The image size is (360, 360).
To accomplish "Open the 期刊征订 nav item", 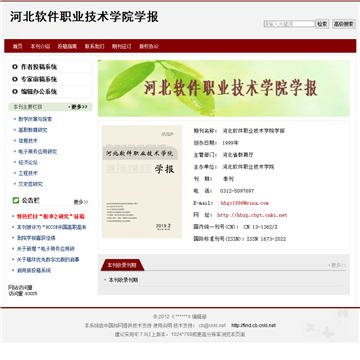I will pyautogui.click(x=121, y=46).
